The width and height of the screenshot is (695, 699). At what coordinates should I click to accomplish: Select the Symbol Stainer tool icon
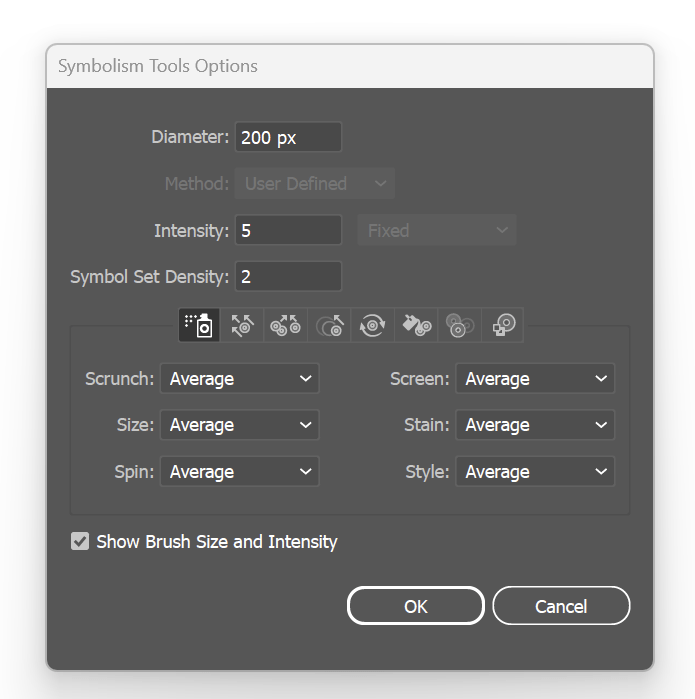[416, 325]
